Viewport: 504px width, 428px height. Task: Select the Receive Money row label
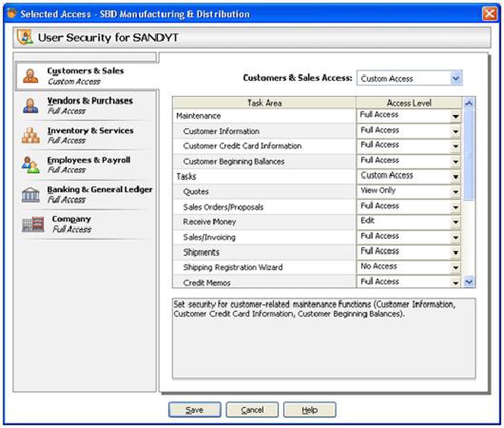pos(209,222)
